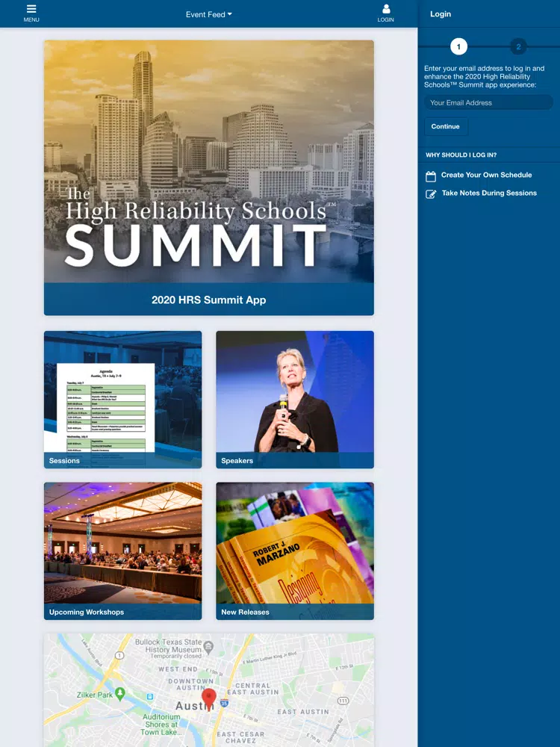Click the Take Notes During Sessions text
Viewport: 560px width, 747px height.
489,193
